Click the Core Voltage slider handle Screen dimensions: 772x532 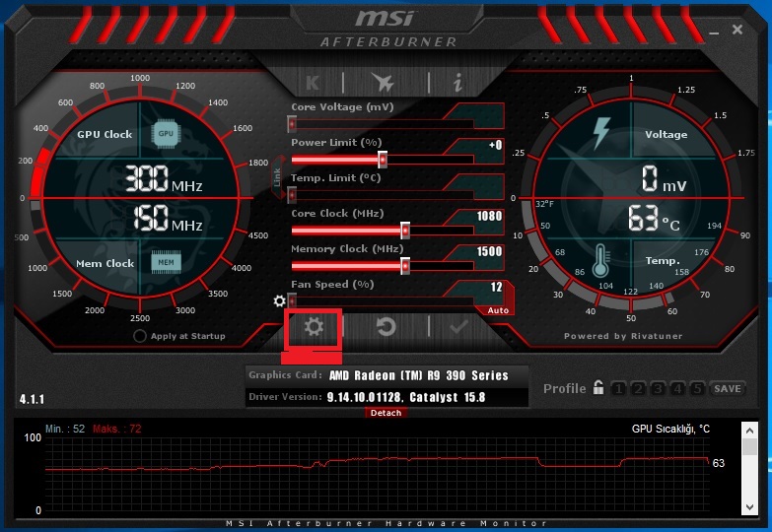(292, 124)
